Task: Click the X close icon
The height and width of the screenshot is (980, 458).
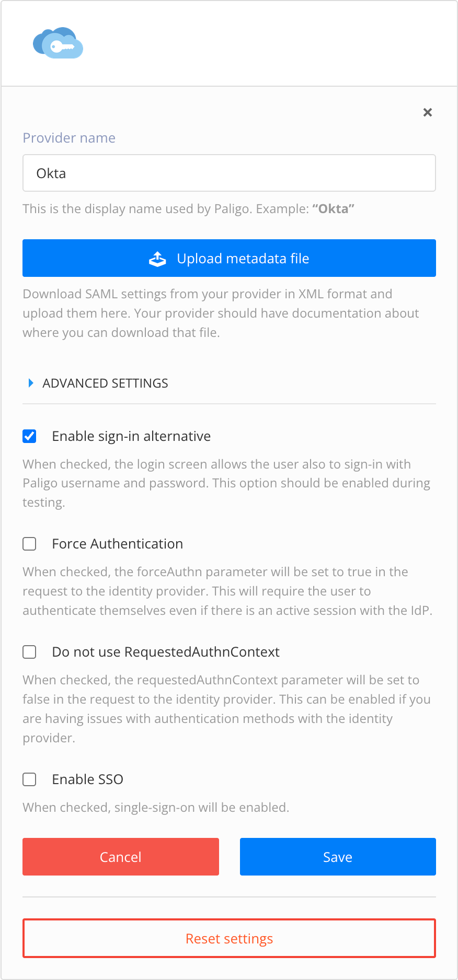Action: [x=428, y=112]
